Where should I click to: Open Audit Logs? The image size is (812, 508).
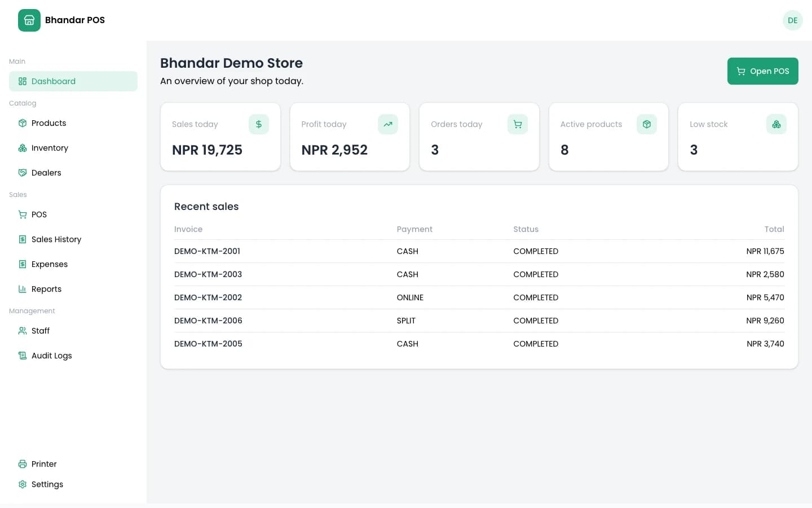coord(73,356)
